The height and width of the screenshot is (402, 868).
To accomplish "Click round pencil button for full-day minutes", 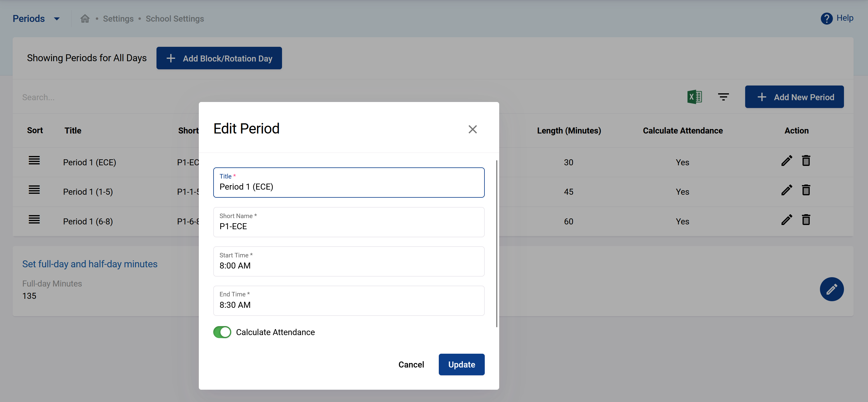I will 831,289.
